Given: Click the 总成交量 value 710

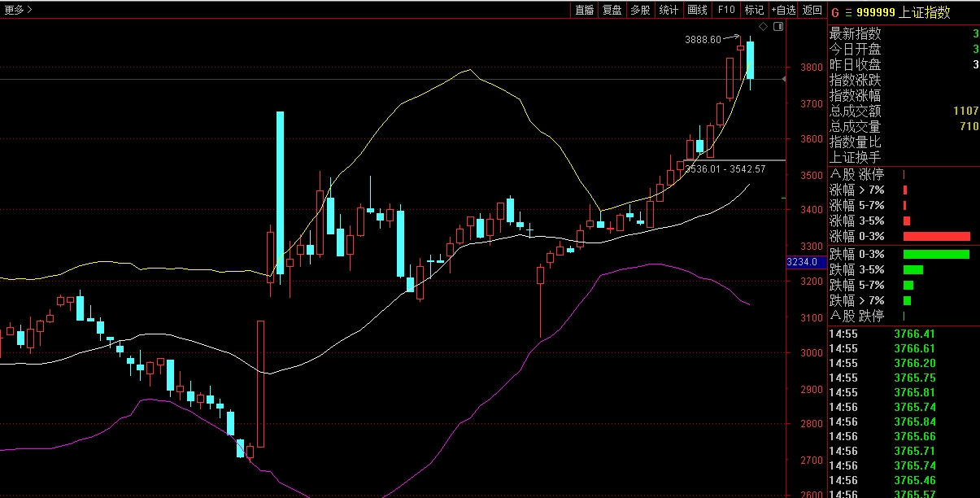Looking at the screenshot, I should point(969,126).
